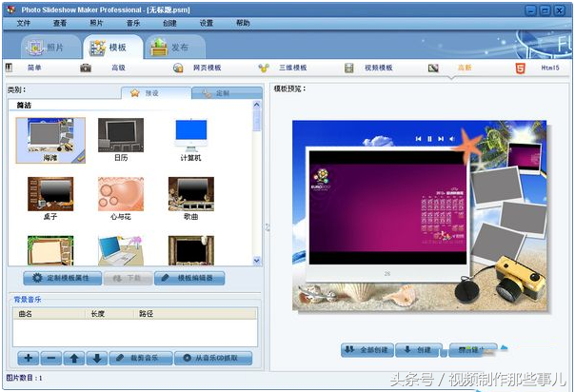Image resolution: width=575 pixels, height=392 pixels.
Task: Click the application icon in title bar
Action: coord(11,10)
